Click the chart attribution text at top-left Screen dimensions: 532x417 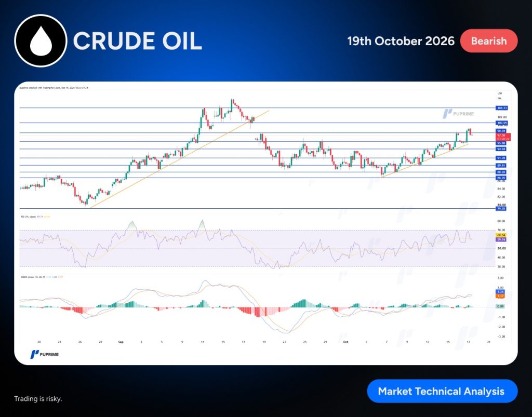54,88
